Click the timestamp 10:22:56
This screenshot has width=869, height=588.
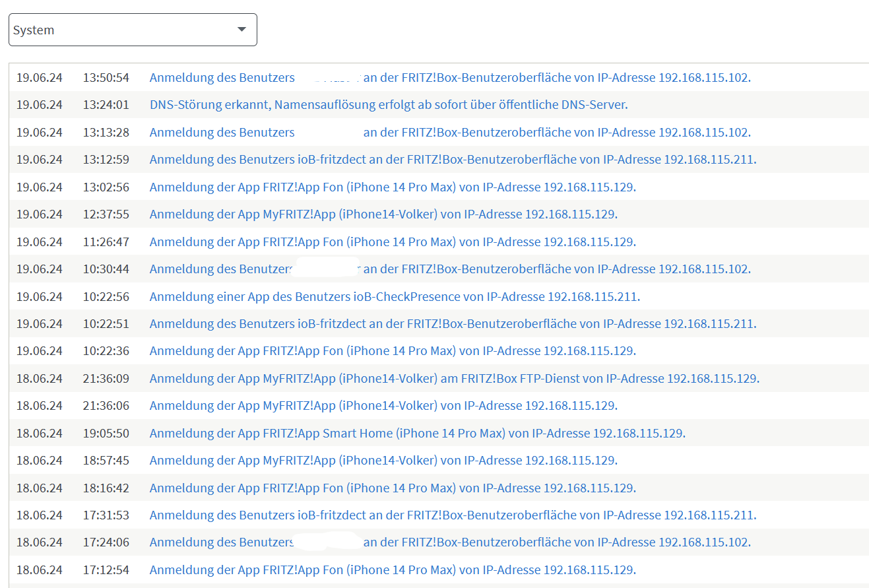106,296
